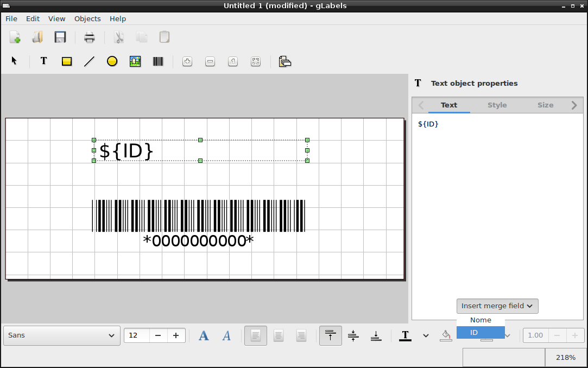
Task: Decrease font size with minus button
Action: pos(158,335)
